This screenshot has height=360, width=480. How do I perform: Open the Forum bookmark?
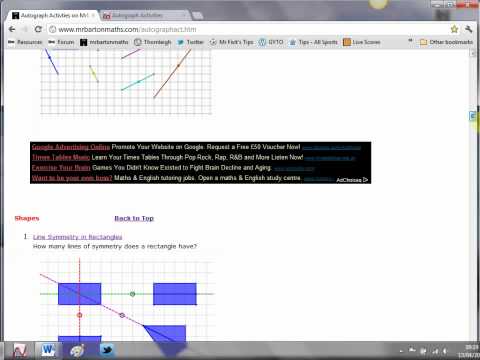pyautogui.click(x=61, y=42)
